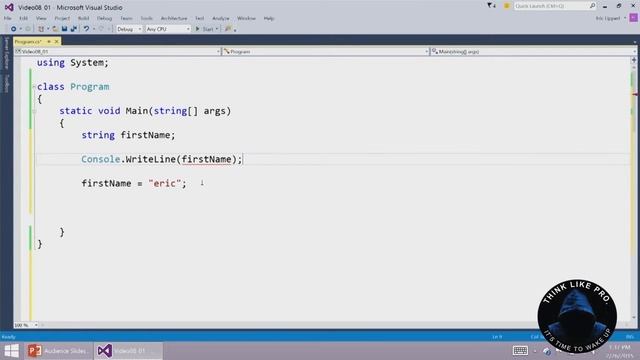Click the word Program in class declaration
Screen dimensions: 640x360
pos(90,87)
